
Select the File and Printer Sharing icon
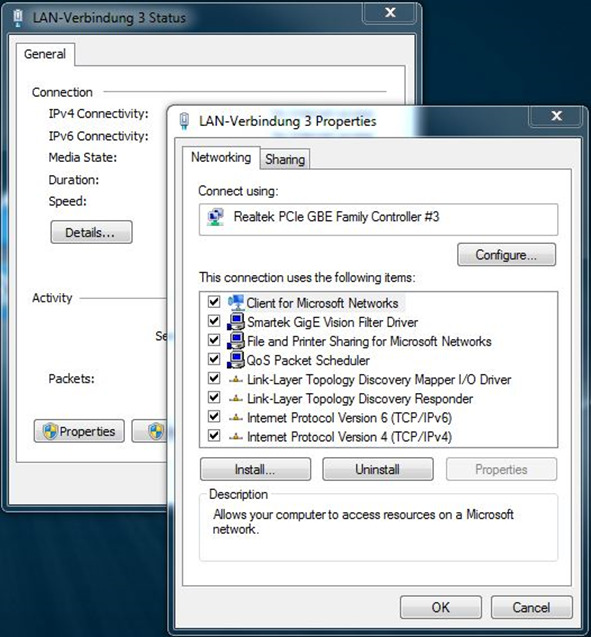pos(236,341)
